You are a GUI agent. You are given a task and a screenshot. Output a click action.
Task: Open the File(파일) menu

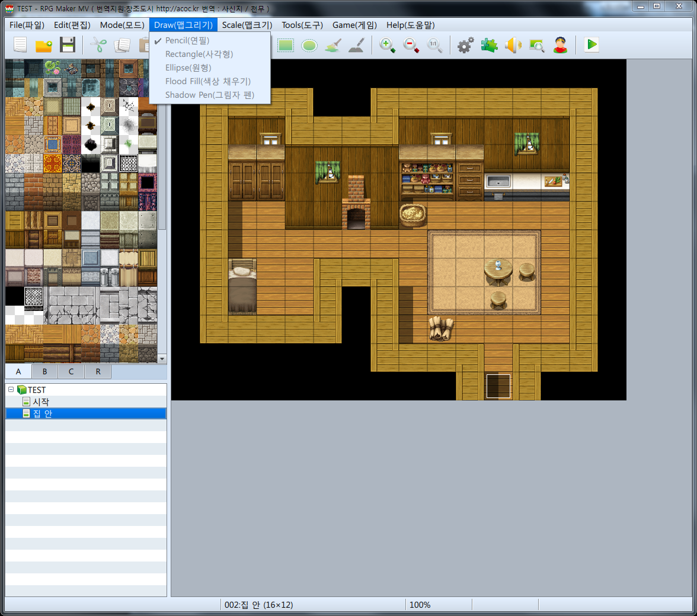[27, 25]
